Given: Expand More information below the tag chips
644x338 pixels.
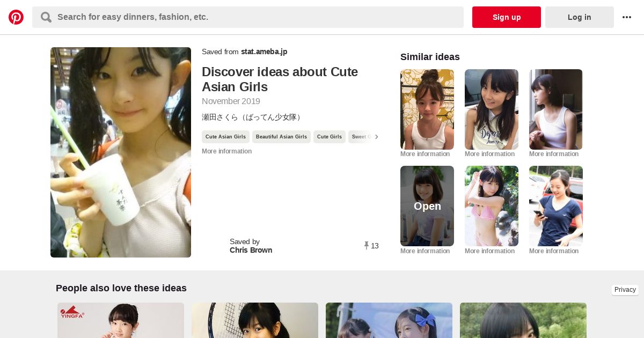Looking at the screenshot, I should pos(226,151).
